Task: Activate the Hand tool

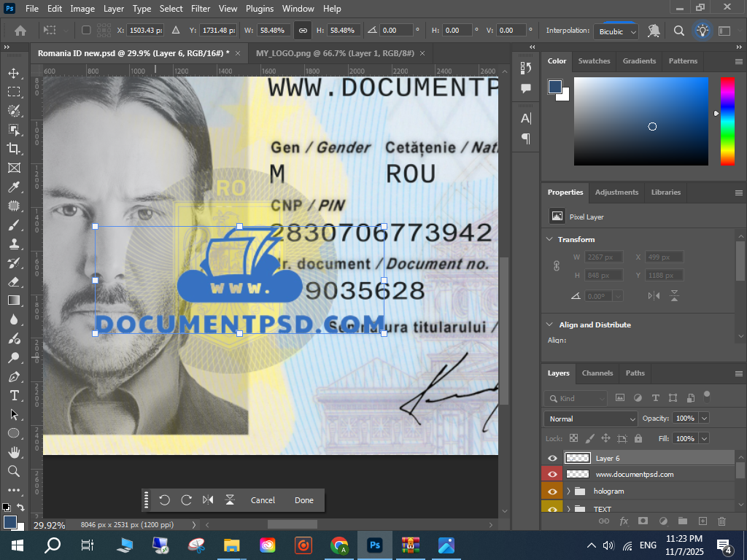Action: point(14,452)
